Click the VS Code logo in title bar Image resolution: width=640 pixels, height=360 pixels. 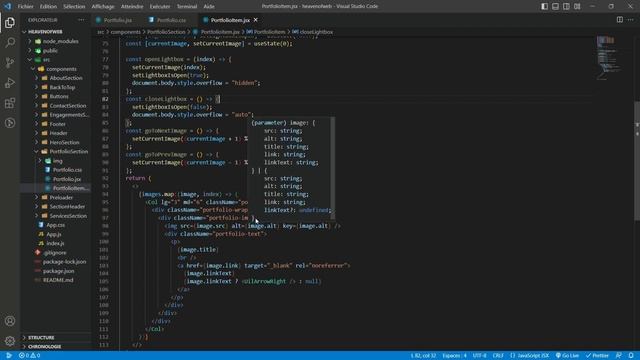[x=7, y=6]
